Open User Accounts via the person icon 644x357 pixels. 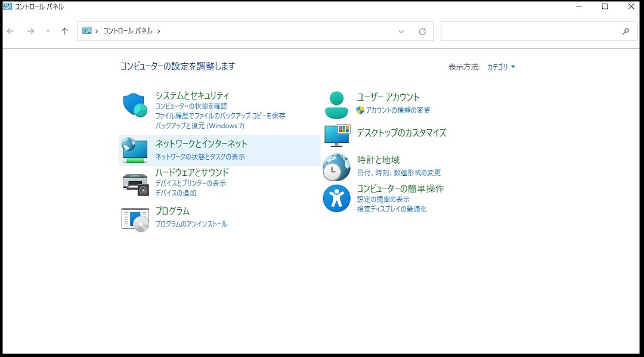[x=336, y=103]
